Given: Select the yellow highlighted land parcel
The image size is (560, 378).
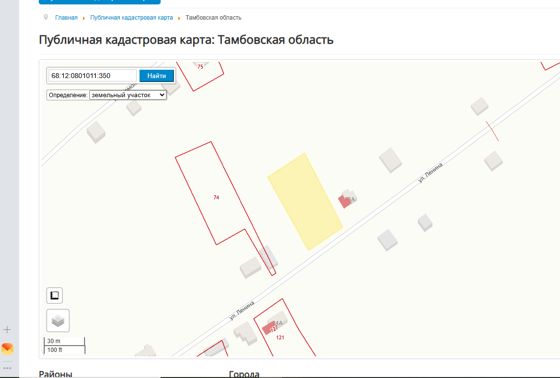Looking at the screenshot, I should [305, 202].
